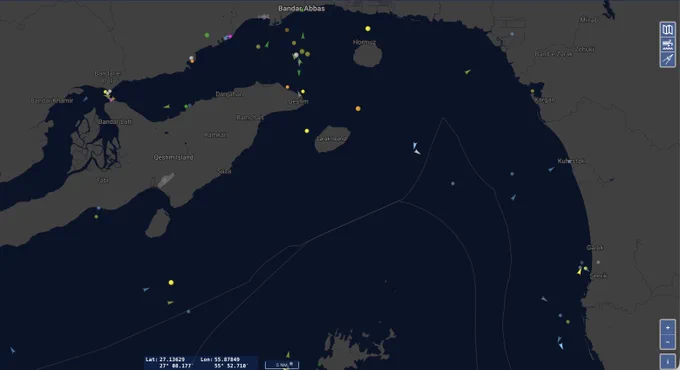This screenshot has height=370, width=680.
Task: Click the 5 NM scale bar
Action: pos(282,365)
